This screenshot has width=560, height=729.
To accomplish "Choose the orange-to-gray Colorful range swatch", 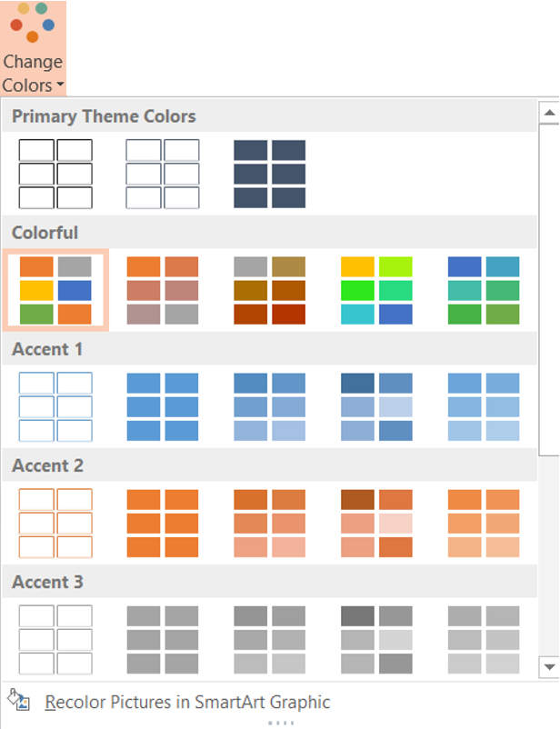I will pos(163,290).
